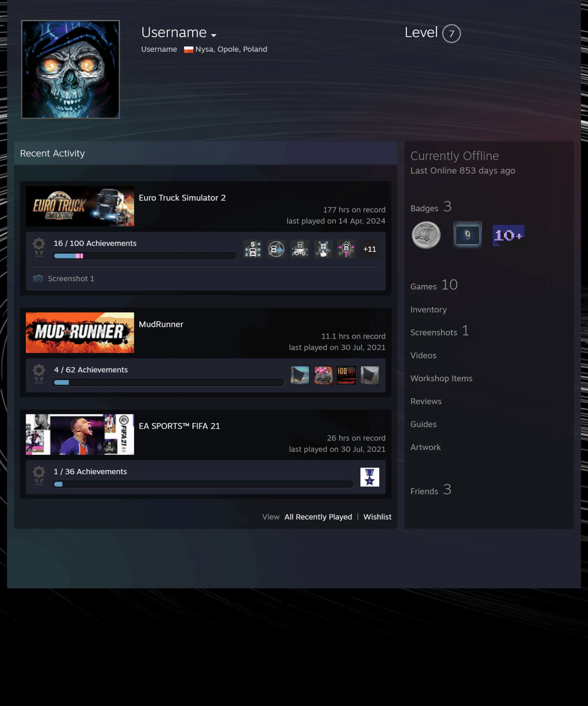Screen dimensions: 588x706
Task: View All Recently Played games
Action: coord(318,517)
